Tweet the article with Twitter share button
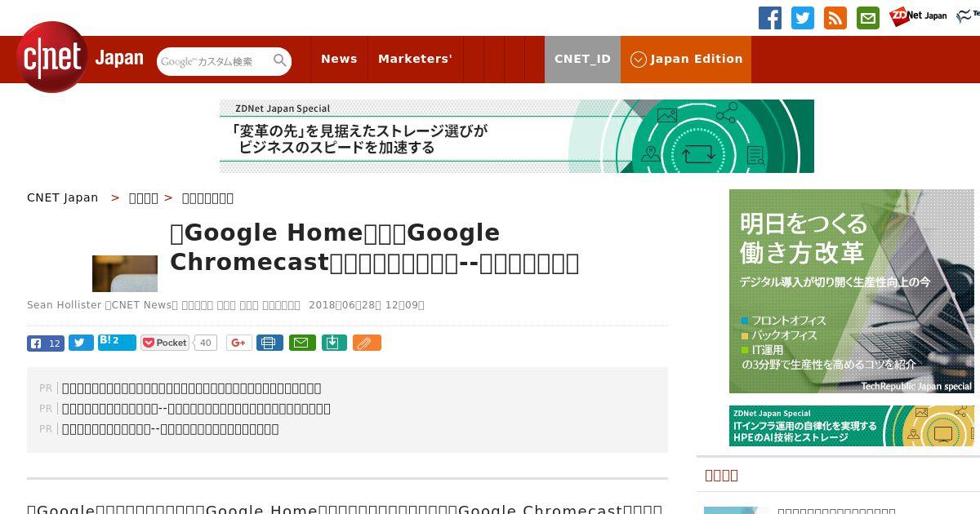Image resolution: width=980 pixels, height=514 pixels. point(81,343)
